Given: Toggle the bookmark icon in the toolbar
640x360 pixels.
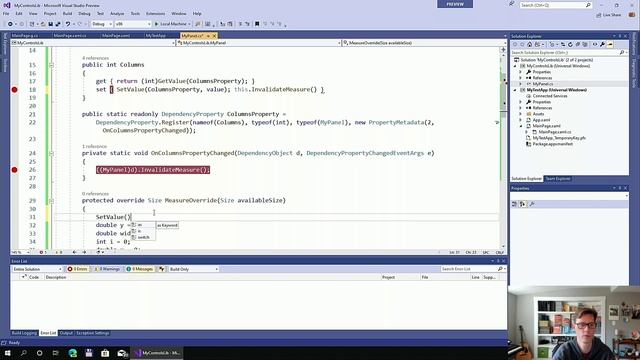Looking at the screenshot, I should pyautogui.click(x=257, y=24).
